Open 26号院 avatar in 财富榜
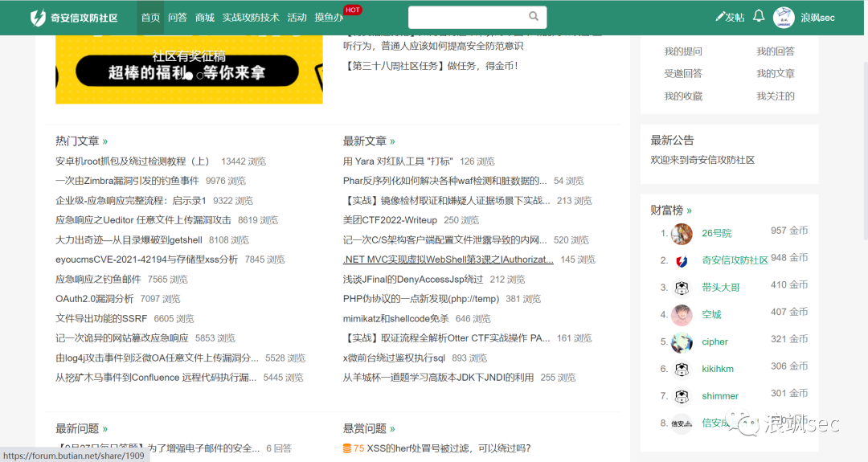Screen dimensions: 868x462 click(x=682, y=234)
